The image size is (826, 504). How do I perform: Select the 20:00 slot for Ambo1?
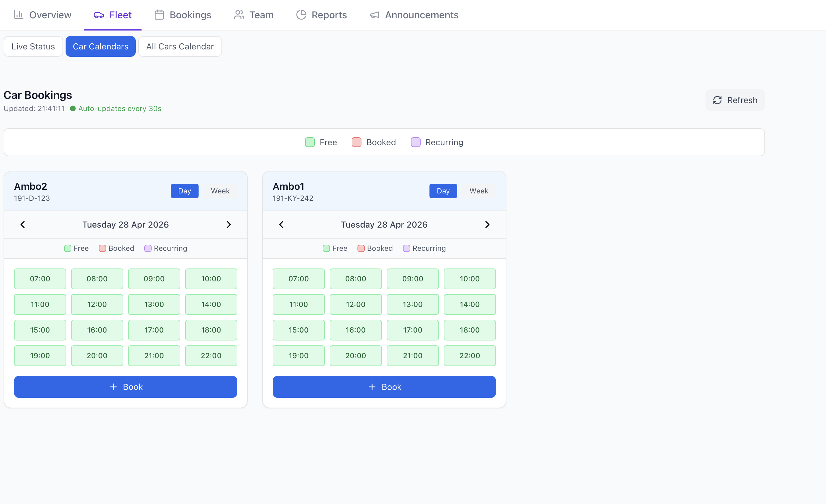[x=356, y=356]
